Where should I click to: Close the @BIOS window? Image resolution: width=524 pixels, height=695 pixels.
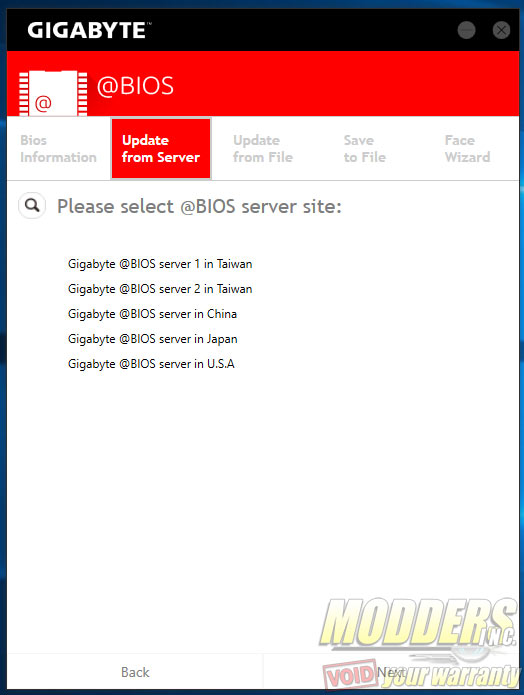501,30
